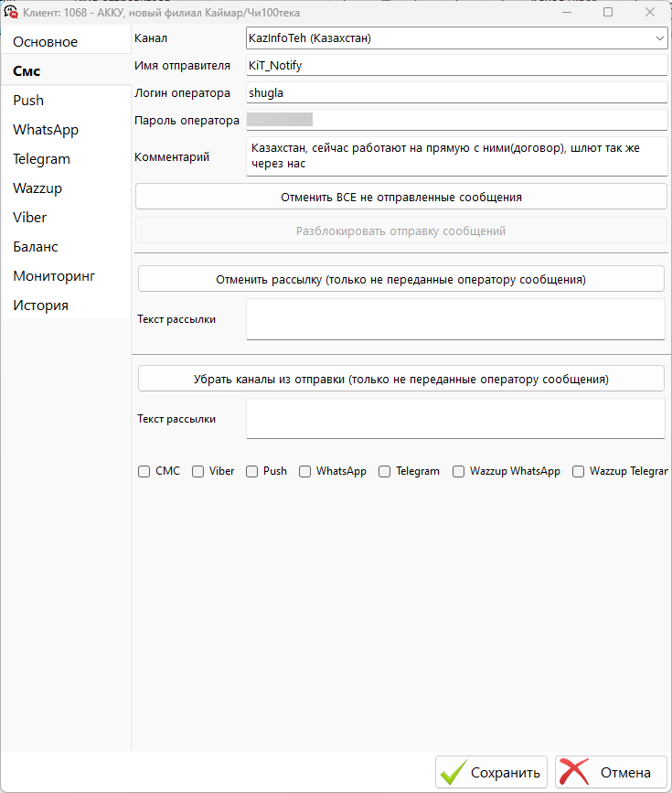Enable the СМС channel checkbox

(144, 472)
